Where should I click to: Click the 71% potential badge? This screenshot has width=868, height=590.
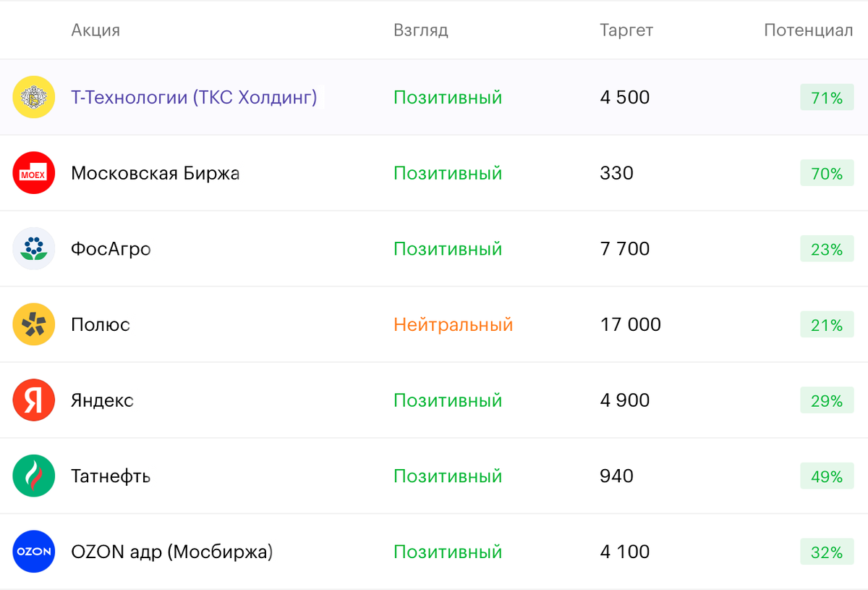[827, 98]
